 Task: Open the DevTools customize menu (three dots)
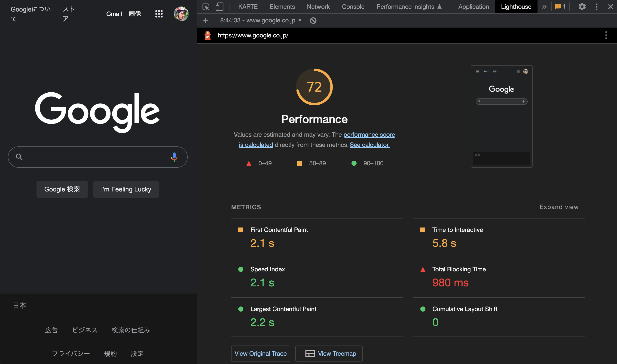click(x=597, y=7)
